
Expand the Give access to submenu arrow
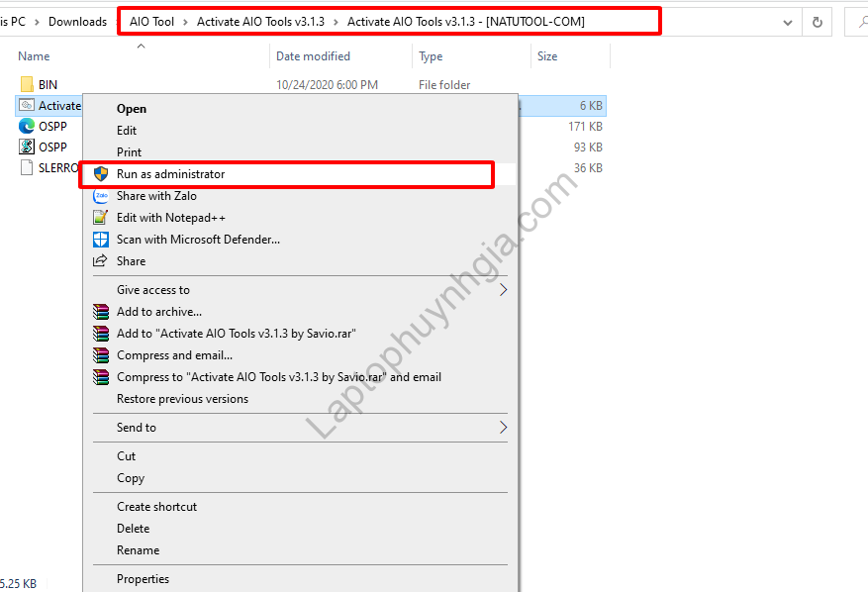503,290
